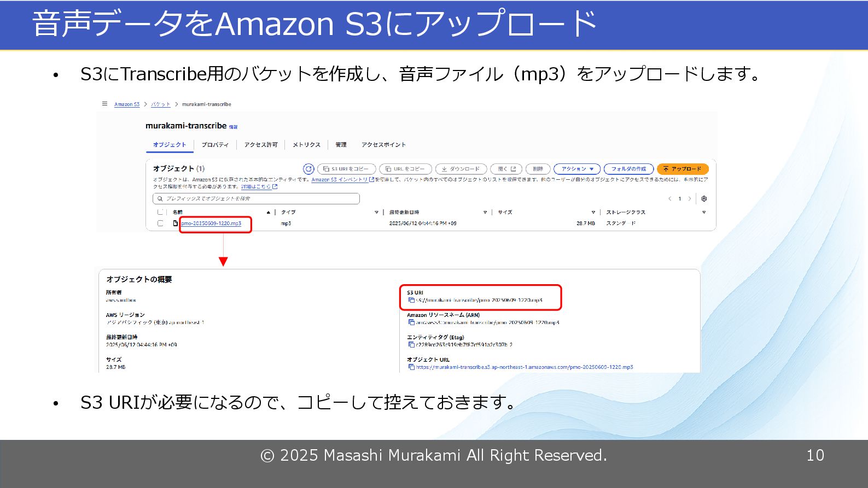The width and height of the screenshot is (868, 488).
Task: Select the アクセスポイント tab
Action: tap(383, 145)
